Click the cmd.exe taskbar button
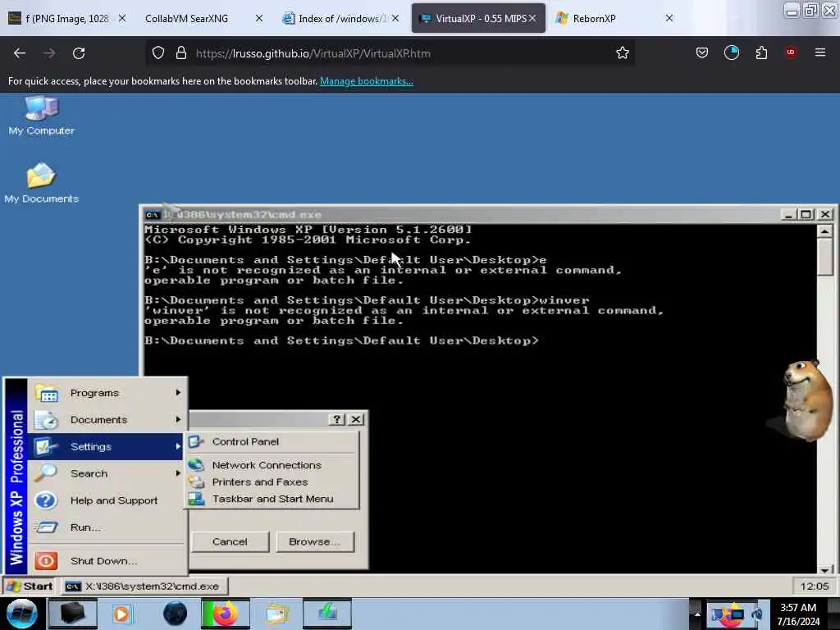Screen dimensions: 840x630 point(144,586)
